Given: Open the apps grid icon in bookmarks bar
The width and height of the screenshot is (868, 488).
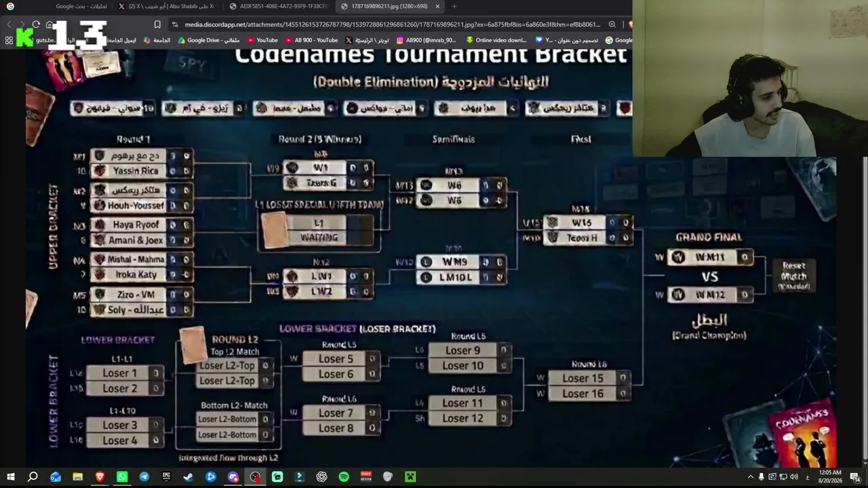Looking at the screenshot, I should (x=9, y=40).
